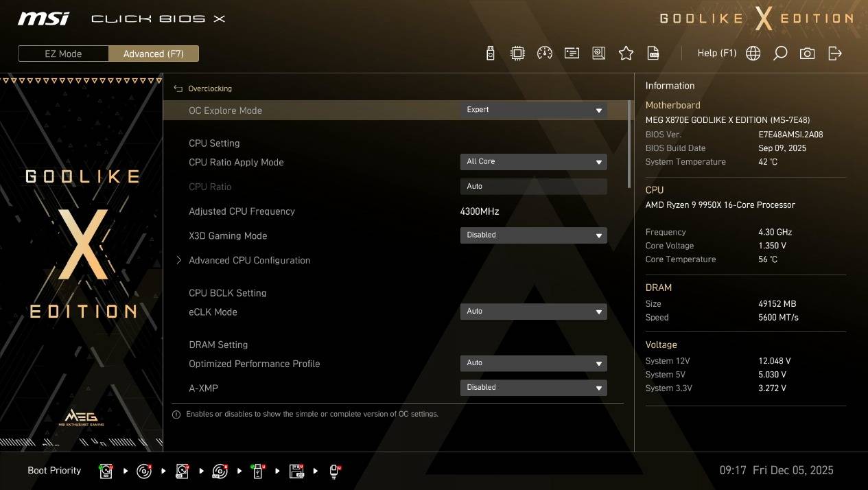Viewport: 868px width, 490px height.
Task: Select the Advanced (F7) tab
Action: pos(154,54)
